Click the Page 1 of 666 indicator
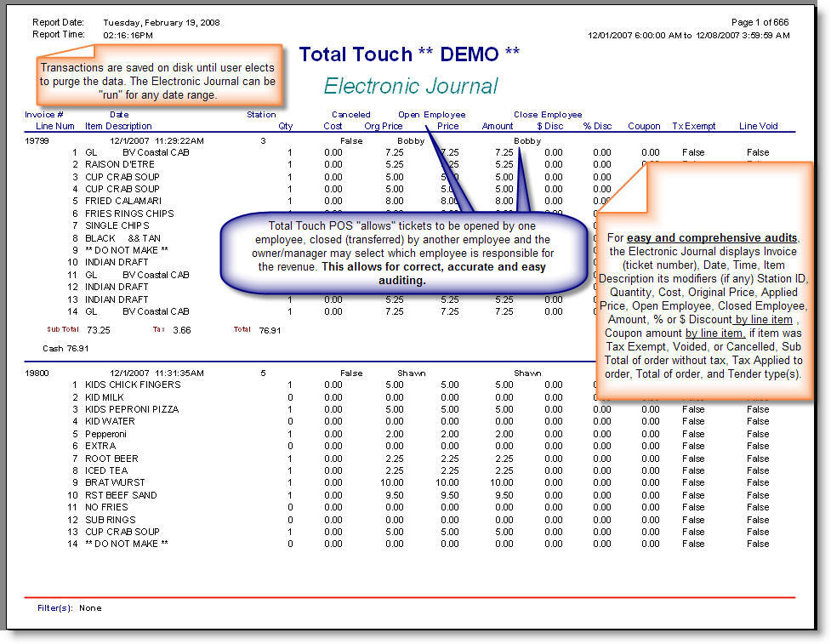The height and width of the screenshot is (644, 831). [x=760, y=22]
